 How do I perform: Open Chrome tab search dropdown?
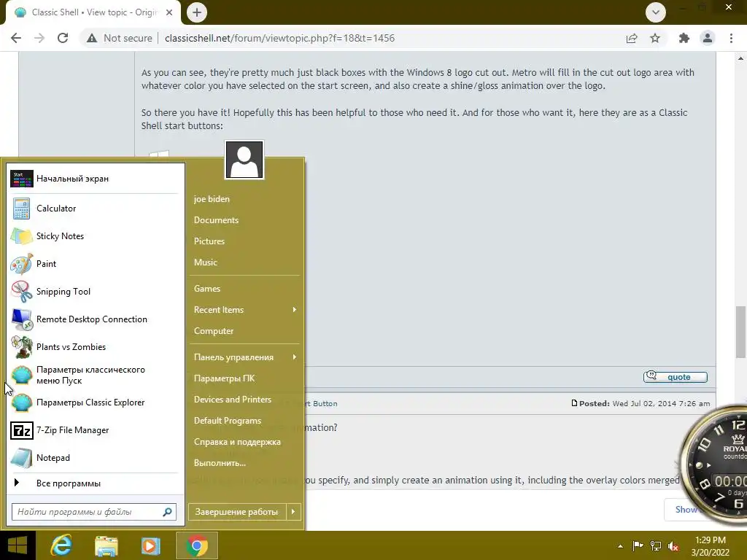[656, 12]
